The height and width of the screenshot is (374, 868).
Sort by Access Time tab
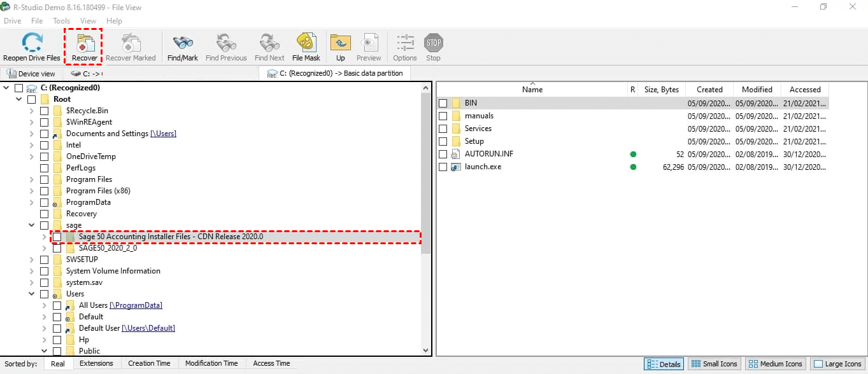pos(271,363)
